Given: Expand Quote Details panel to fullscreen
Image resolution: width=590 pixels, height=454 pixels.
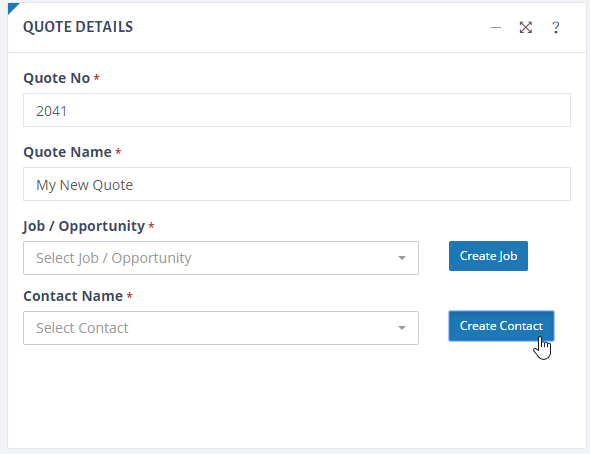Looking at the screenshot, I should 526,27.
